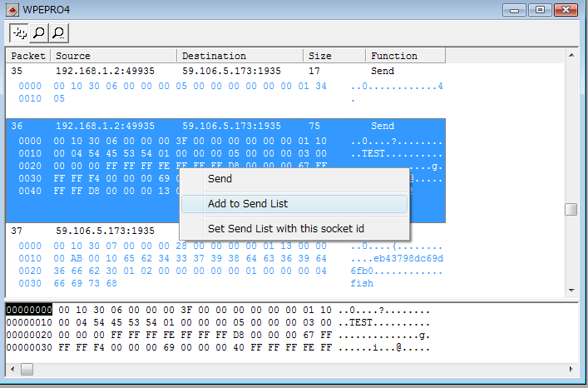Click the vertical scrollbar thumb in packet list
The image size is (588, 388).
(571, 209)
